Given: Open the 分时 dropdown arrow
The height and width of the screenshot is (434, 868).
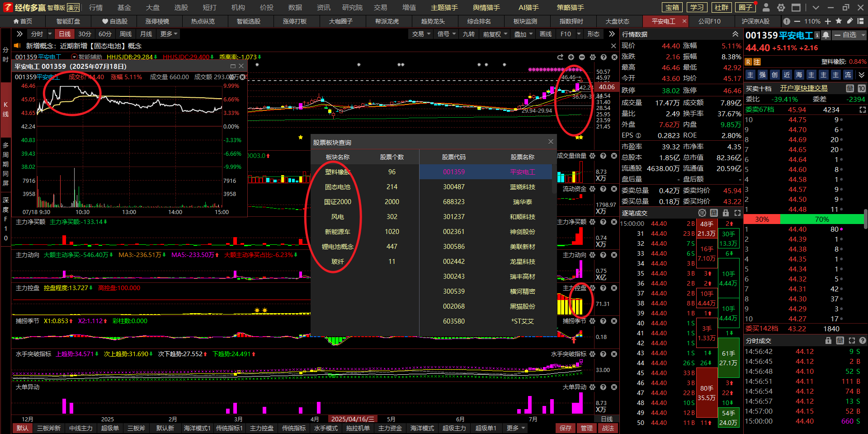Looking at the screenshot, I should click(50, 34).
